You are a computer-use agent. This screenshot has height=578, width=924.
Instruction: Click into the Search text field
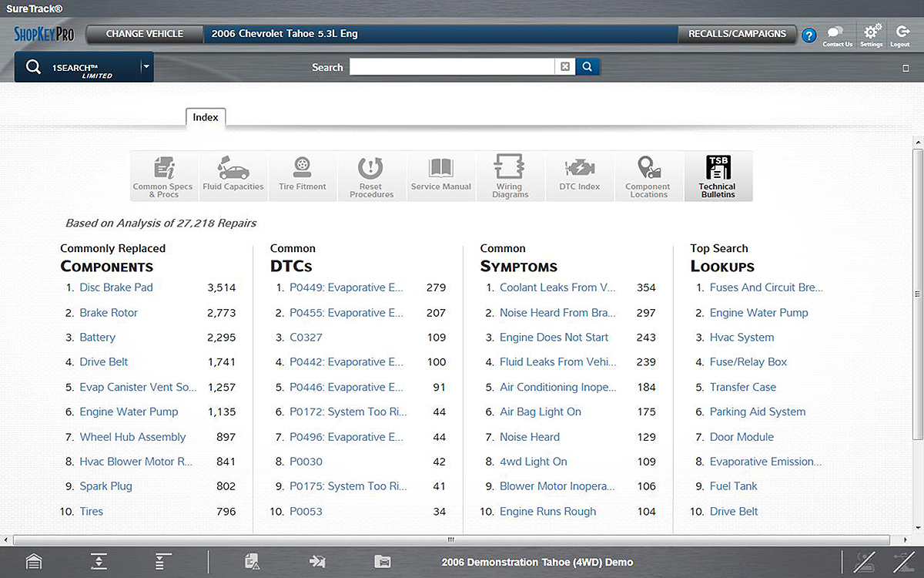(452, 67)
